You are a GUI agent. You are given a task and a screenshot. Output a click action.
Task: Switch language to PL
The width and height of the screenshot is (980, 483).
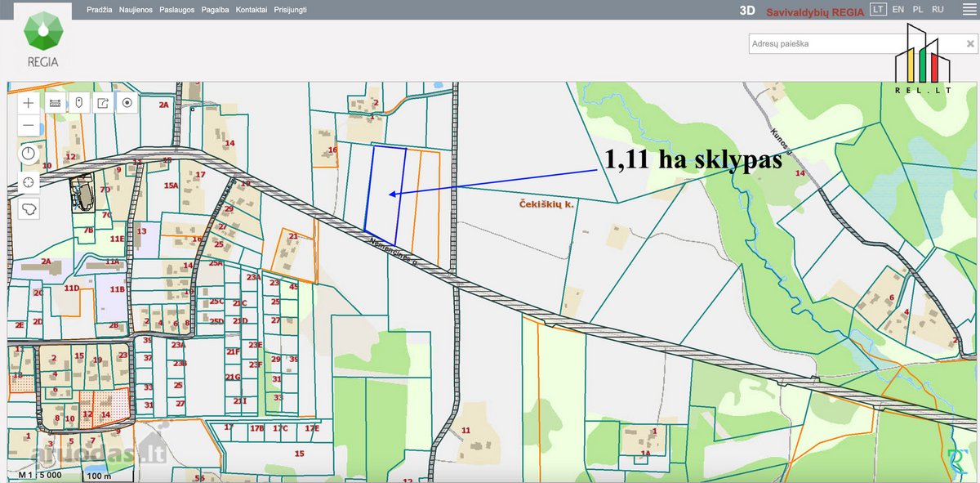tap(918, 10)
